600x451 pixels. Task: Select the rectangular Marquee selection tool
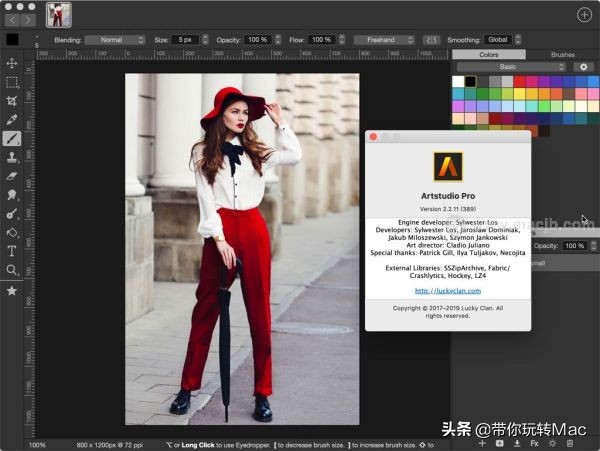coord(12,83)
